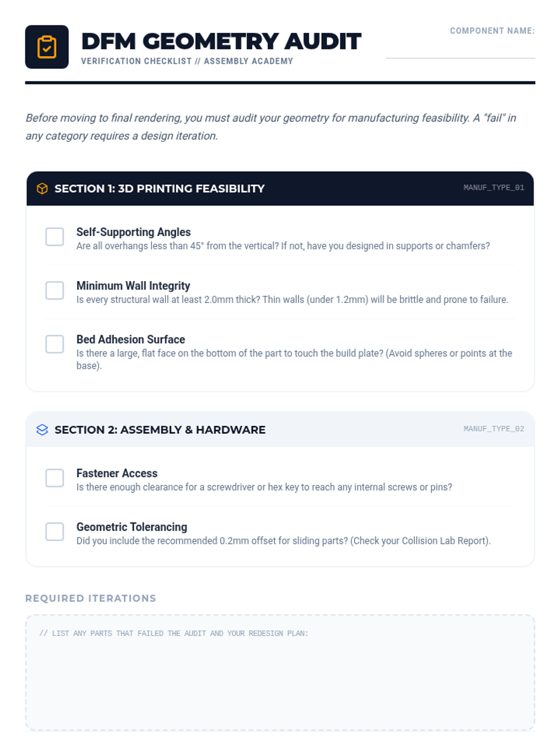Check the Self-Supporting Angles checkbox
The width and height of the screenshot is (560, 747).
point(55,237)
